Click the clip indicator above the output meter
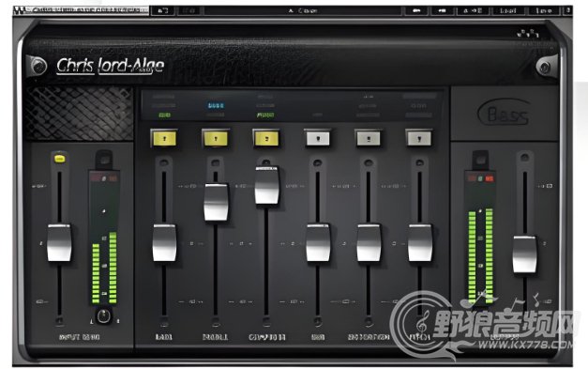Screen dimensions: 588x369 (480, 178)
